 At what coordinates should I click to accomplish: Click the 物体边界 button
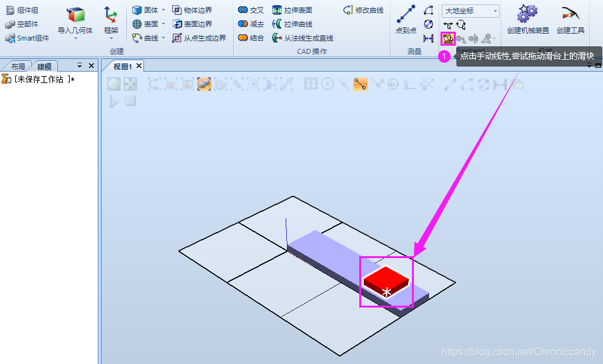[x=192, y=10]
